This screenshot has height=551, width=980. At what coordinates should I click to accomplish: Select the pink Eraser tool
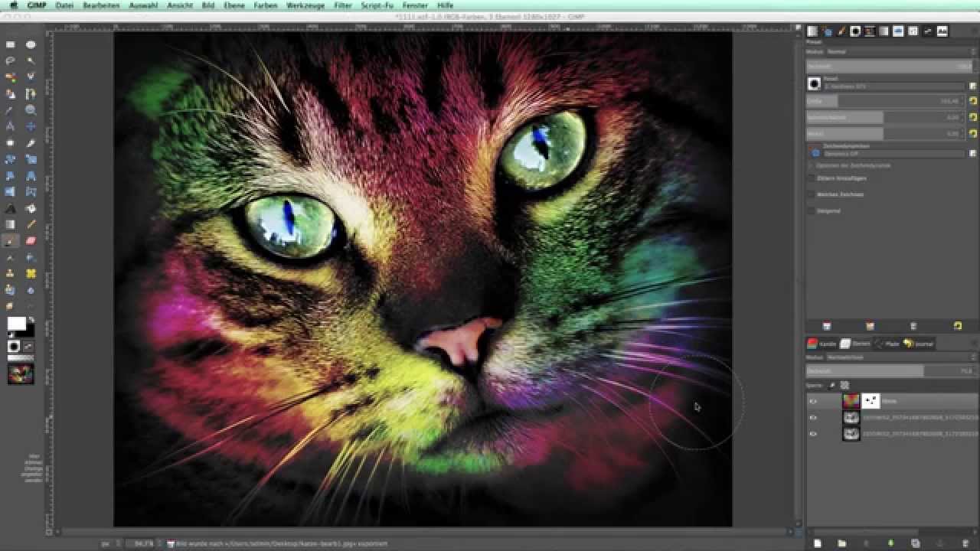[x=31, y=241]
